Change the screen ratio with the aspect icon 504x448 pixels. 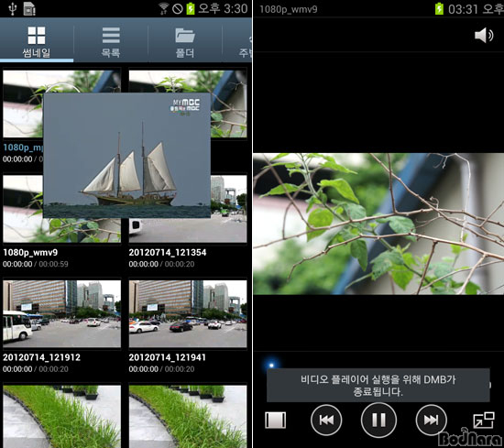coord(276,420)
